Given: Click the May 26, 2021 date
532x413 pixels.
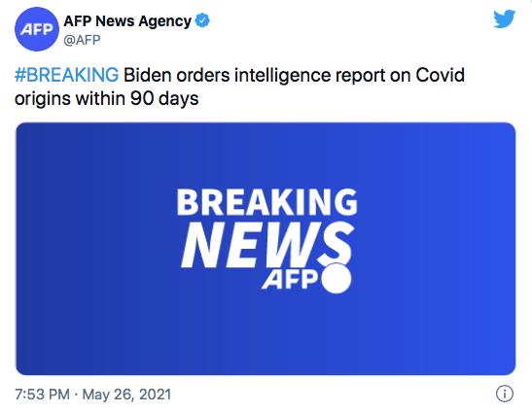Looking at the screenshot, I should tap(126, 394).
